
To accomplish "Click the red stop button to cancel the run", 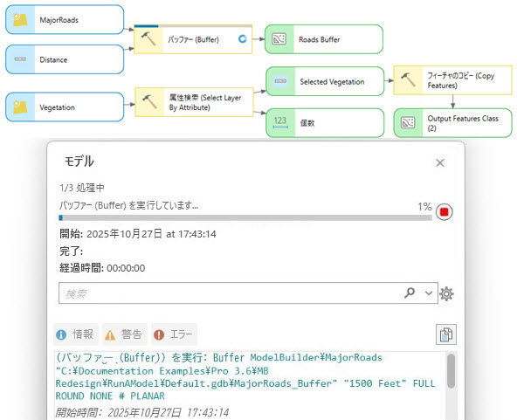I will [445, 212].
